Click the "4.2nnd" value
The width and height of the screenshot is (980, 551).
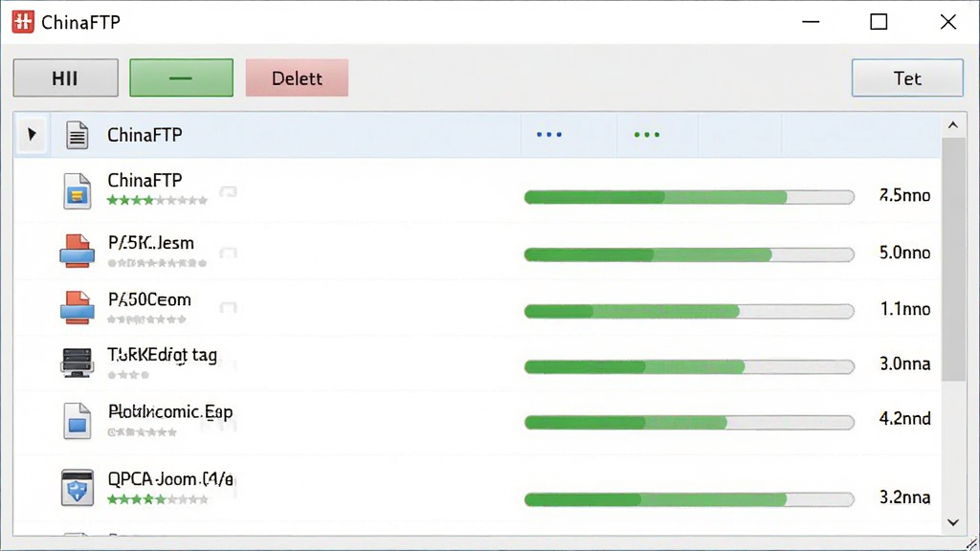pos(905,418)
